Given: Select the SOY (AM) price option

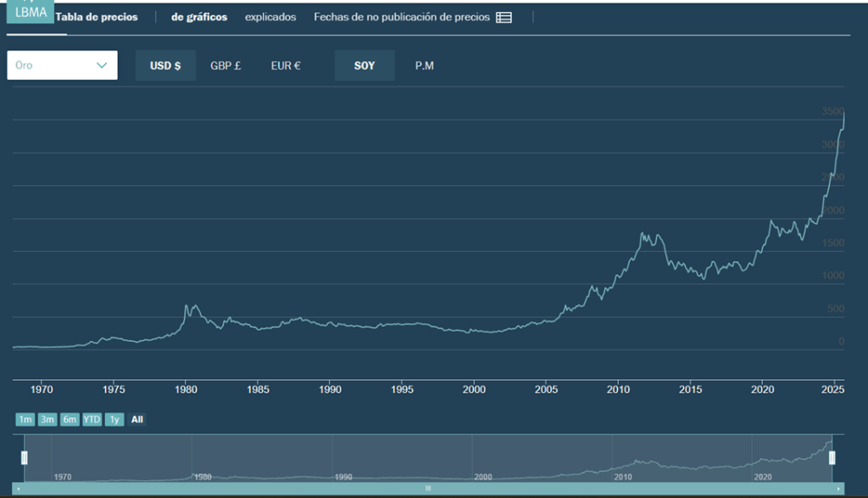Looking at the screenshot, I should (364, 66).
